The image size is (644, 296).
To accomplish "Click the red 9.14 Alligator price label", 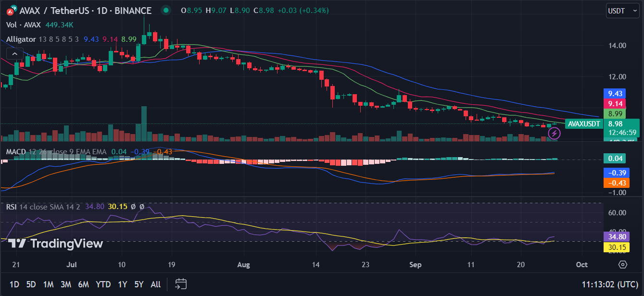I will click(x=614, y=103).
